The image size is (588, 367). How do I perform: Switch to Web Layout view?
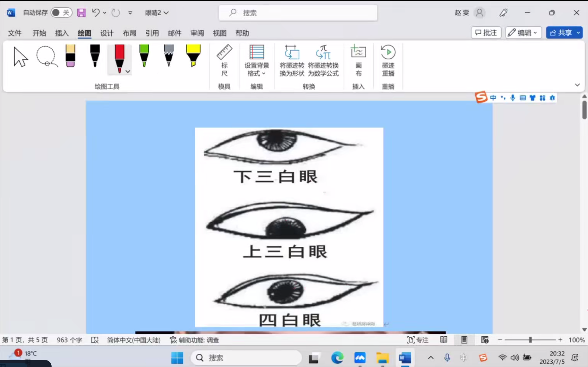pos(485,340)
